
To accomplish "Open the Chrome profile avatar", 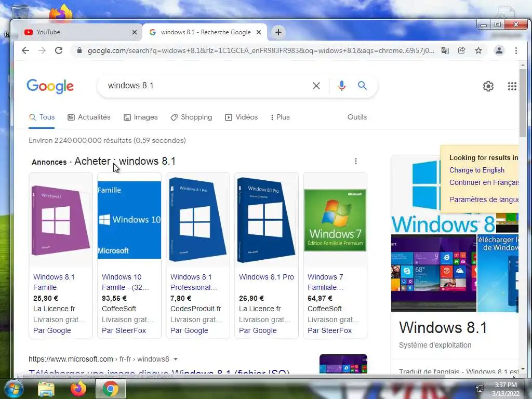I will click(499, 50).
